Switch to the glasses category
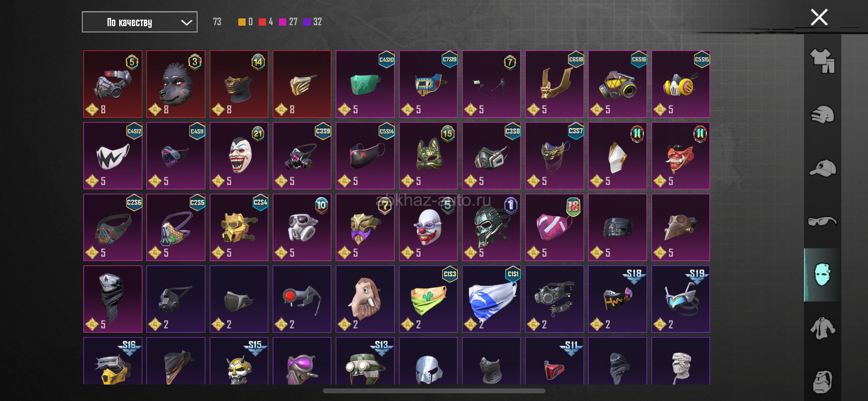This screenshot has width=868, height=401. [x=822, y=221]
